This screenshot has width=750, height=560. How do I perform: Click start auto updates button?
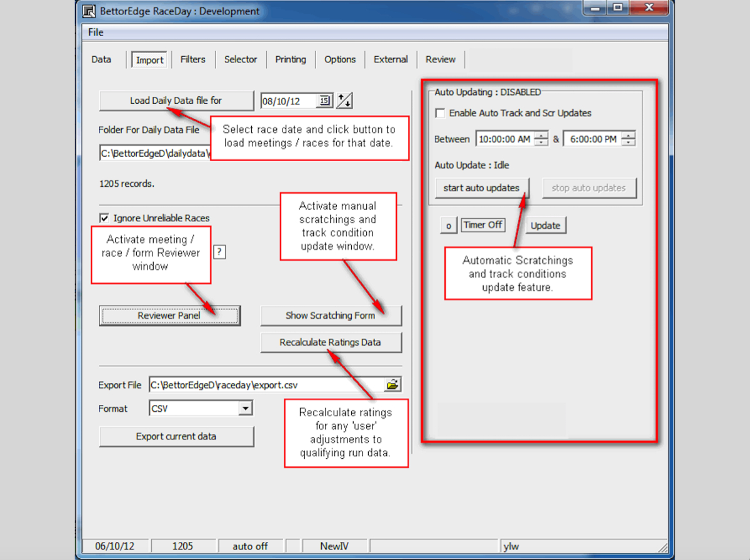[x=481, y=188]
